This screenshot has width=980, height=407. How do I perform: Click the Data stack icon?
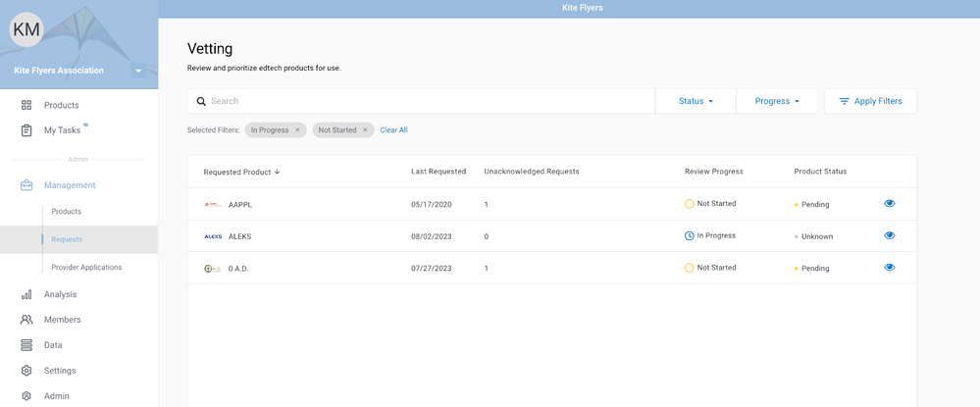26,345
